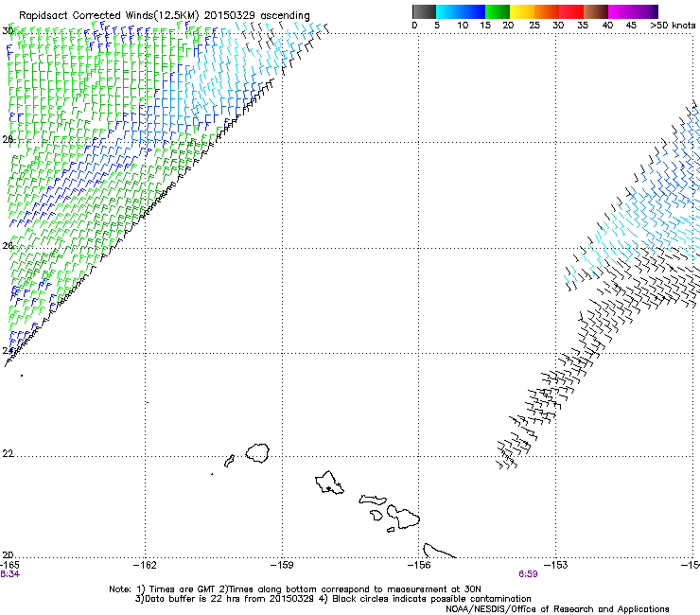Image resolution: width=700 pixels, height=615 pixels.
Task: Click the green 15-20 knots legend swatch
Action: (x=498, y=11)
